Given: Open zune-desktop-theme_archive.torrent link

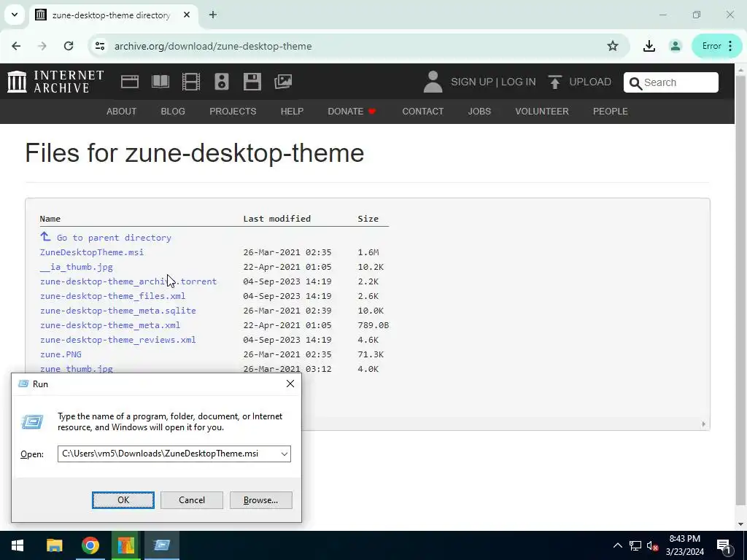Looking at the screenshot, I should click(x=128, y=281).
